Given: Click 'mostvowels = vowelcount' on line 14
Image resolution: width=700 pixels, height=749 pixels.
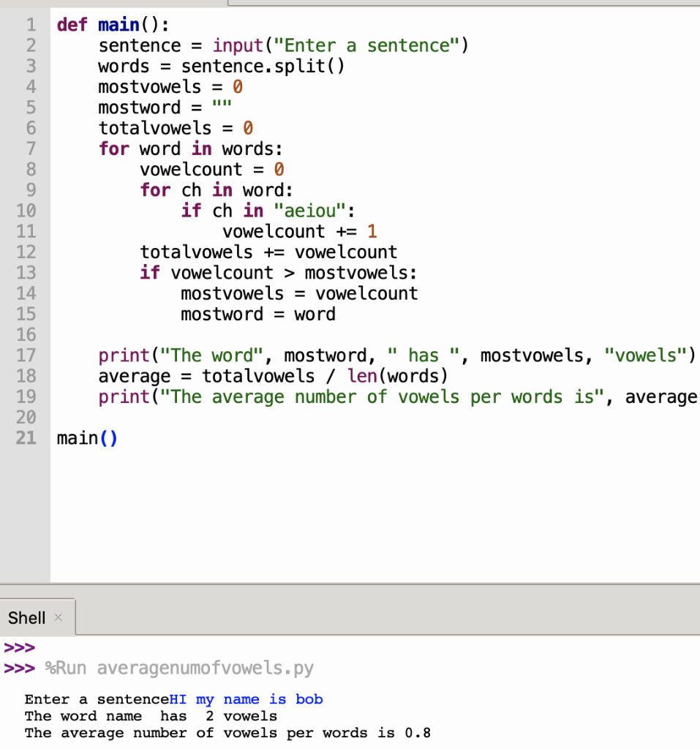Looking at the screenshot, I should 299,293.
